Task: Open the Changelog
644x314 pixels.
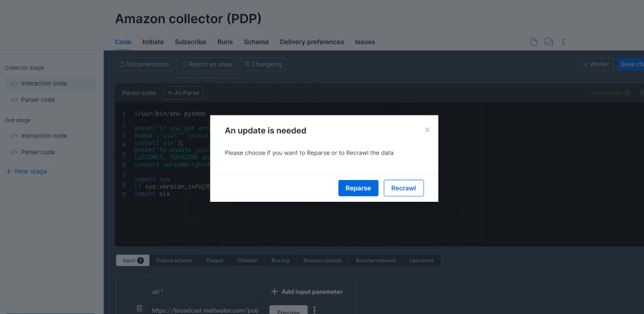Action: coord(263,64)
